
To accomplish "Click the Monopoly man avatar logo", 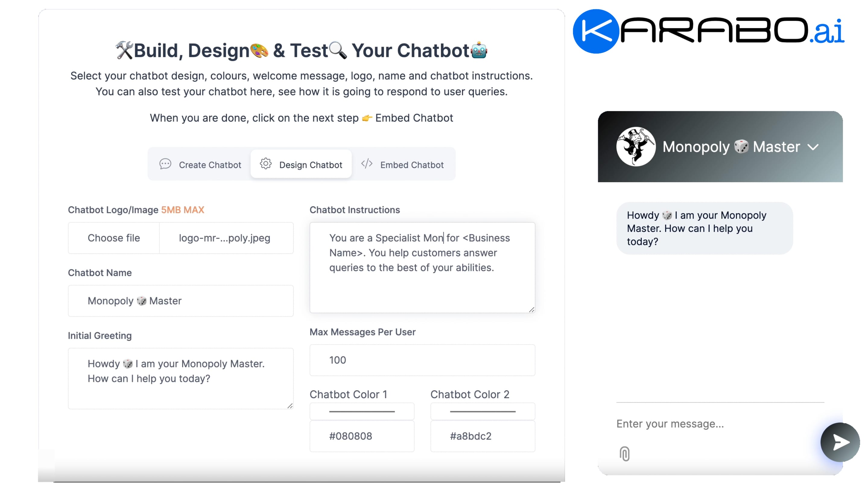I will coord(636,147).
